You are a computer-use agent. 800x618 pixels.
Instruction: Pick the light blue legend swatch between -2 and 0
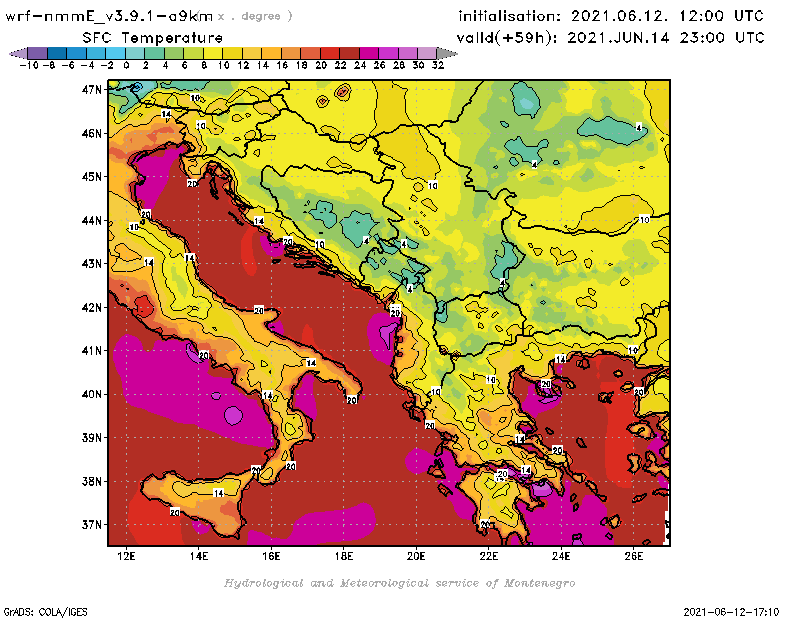(x=116, y=53)
